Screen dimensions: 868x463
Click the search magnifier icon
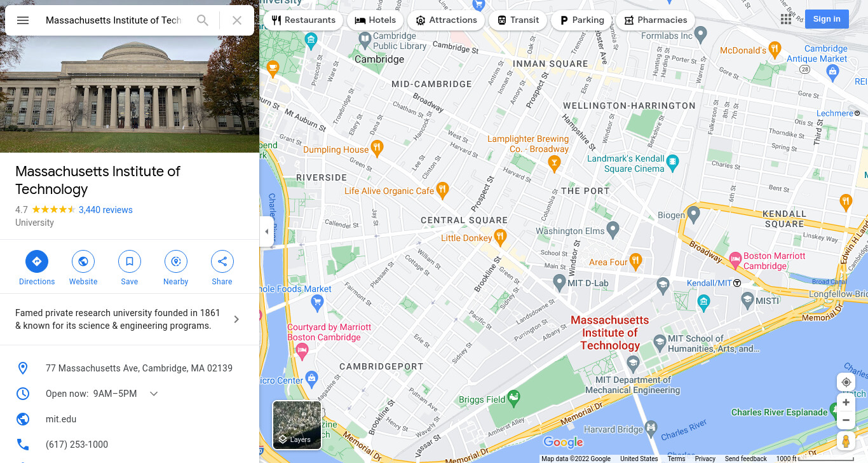coord(203,20)
